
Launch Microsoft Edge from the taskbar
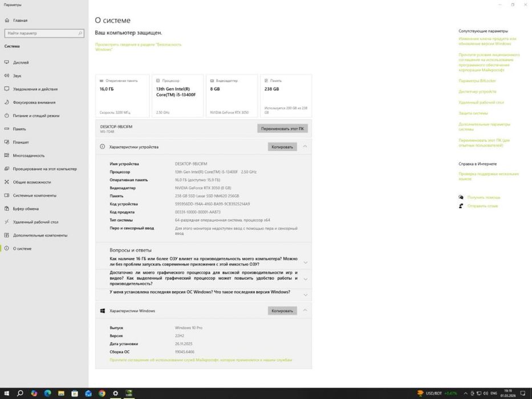47,393
